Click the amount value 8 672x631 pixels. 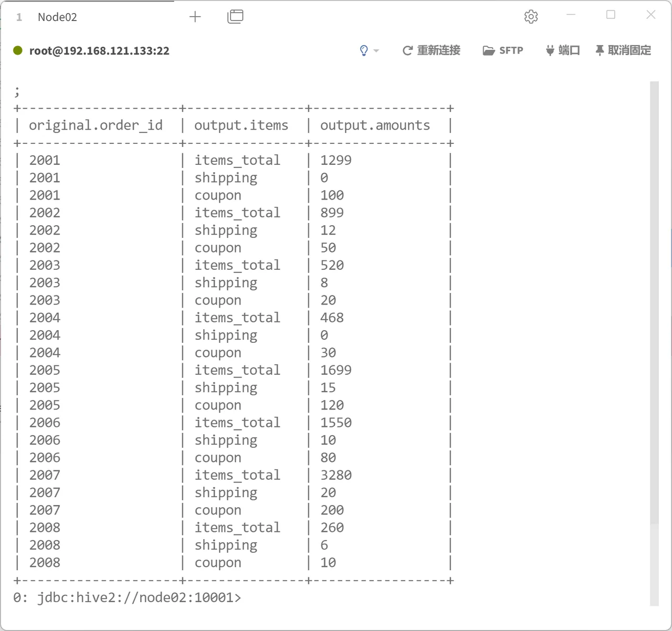click(x=324, y=282)
